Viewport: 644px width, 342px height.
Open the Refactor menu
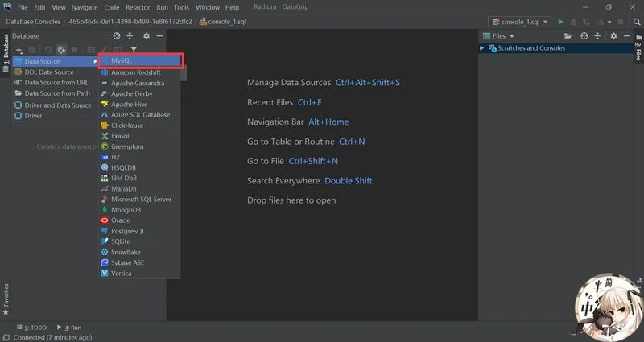(x=138, y=7)
